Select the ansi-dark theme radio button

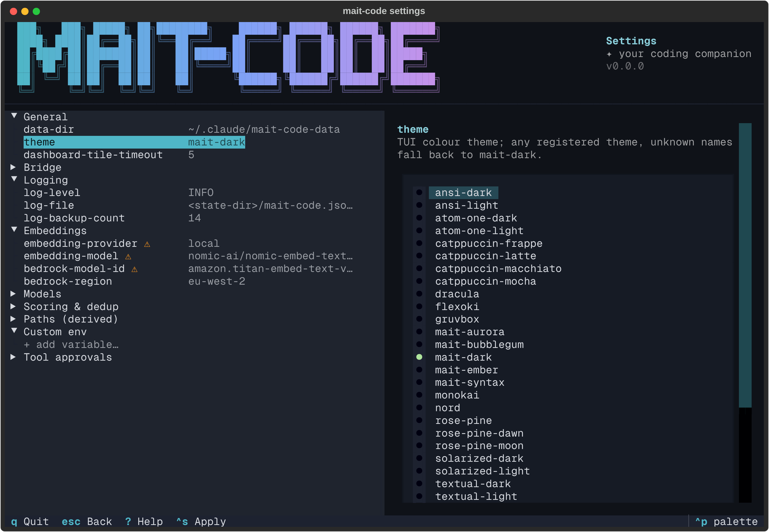pyautogui.click(x=419, y=192)
